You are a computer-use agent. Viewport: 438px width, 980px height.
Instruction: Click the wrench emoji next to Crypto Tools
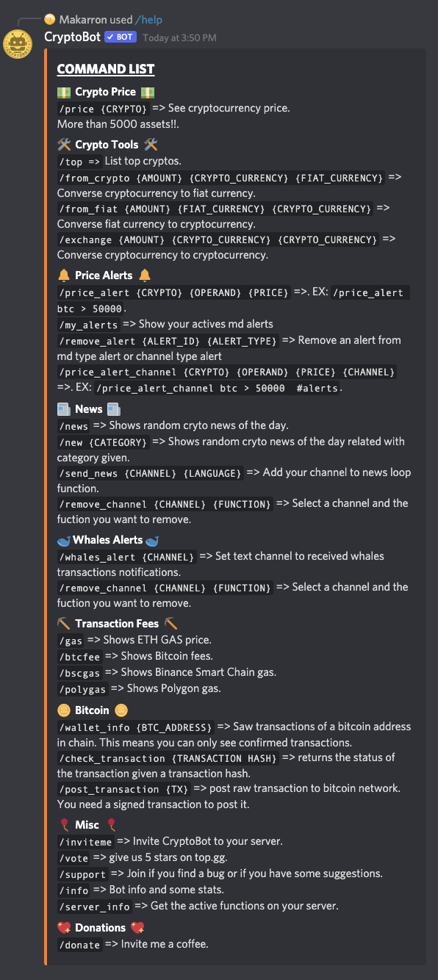(64, 144)
